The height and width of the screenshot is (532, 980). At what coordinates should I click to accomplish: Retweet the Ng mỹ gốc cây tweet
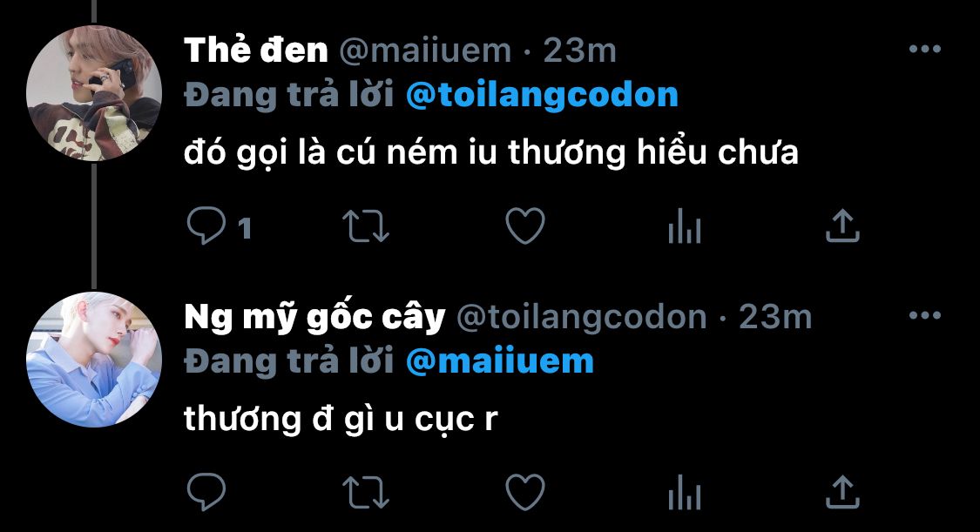[366, 492]
